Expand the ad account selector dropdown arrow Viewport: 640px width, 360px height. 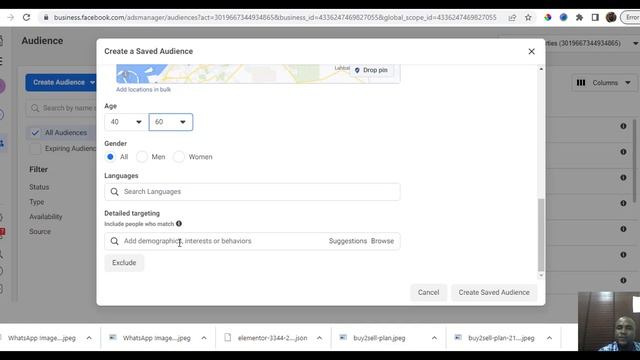pyautogui.click(x=636, y=43)
